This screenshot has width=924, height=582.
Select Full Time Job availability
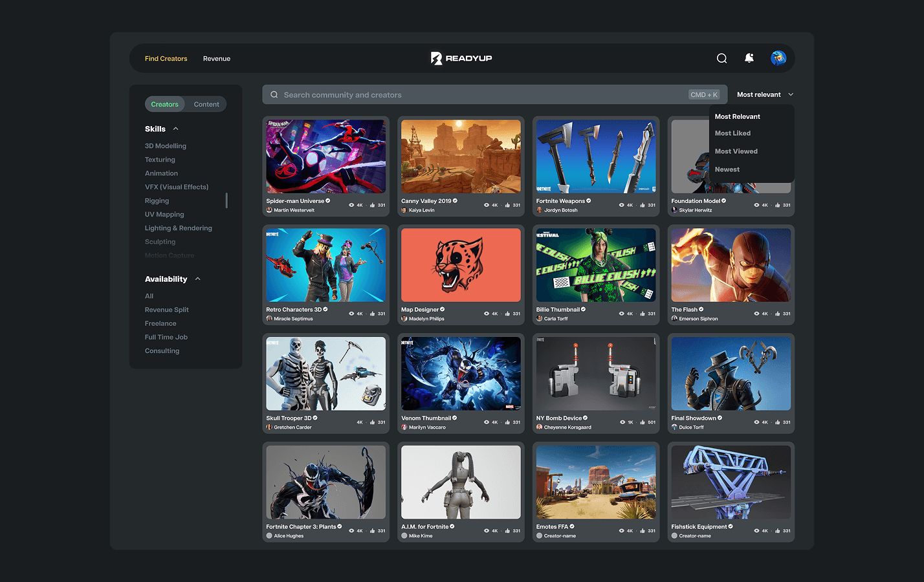click(x=166, y=337)
